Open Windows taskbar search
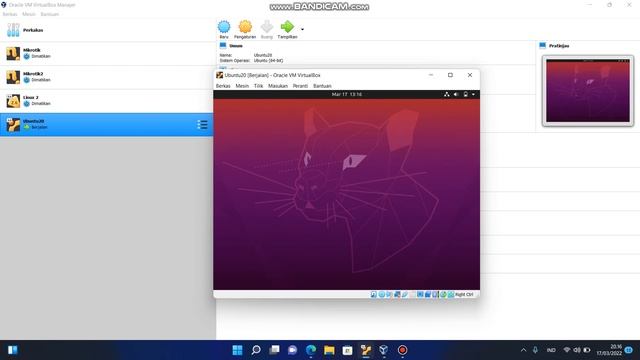The height and width of the screenshot is (360, 640). click(256, 350)
